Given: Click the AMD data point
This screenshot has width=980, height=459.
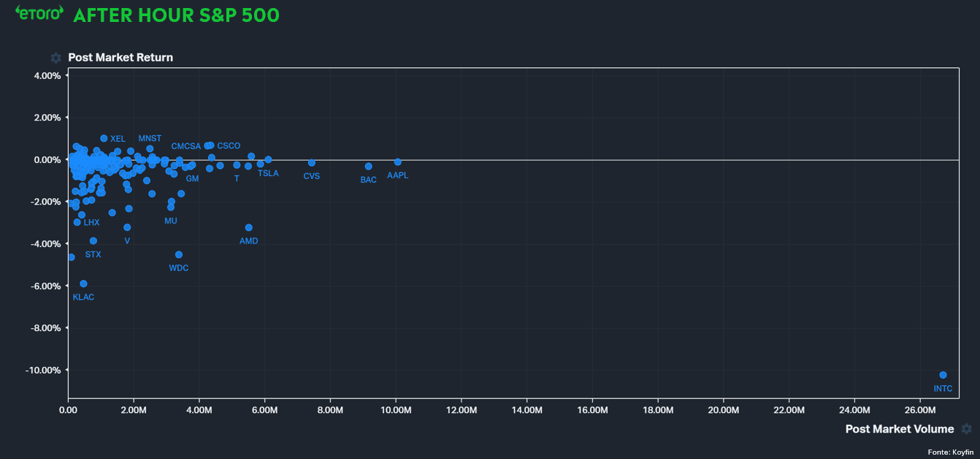Looking at the screenshot, I should (x=249, y=228).
